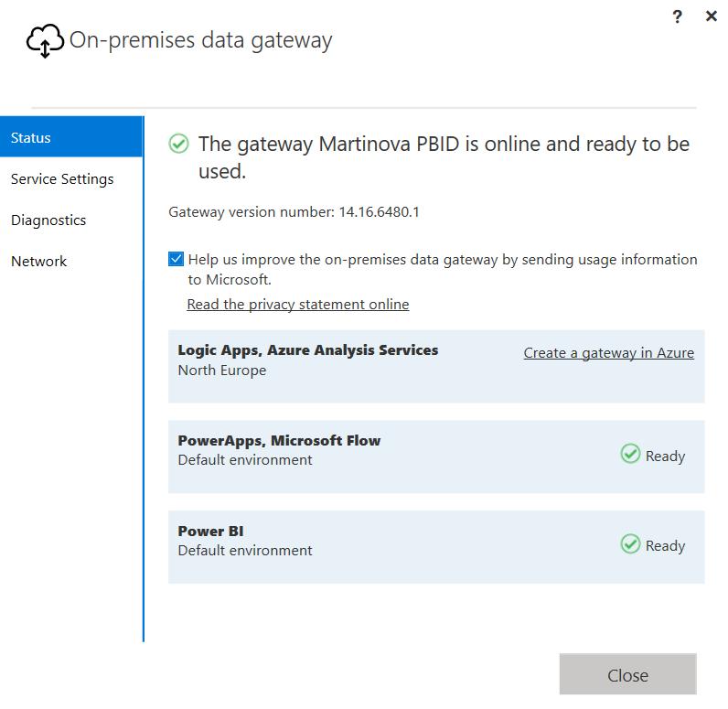The image size is (728, 709).
Task: Select the Status tab
Action: [x=71, y=137]
